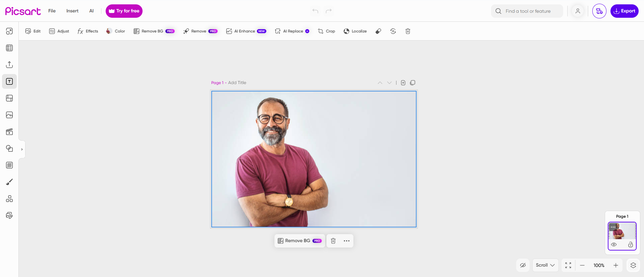Screen dimensions: 644x277
Task: Select the Remove object PRO tool
Action: coord(200,31)
